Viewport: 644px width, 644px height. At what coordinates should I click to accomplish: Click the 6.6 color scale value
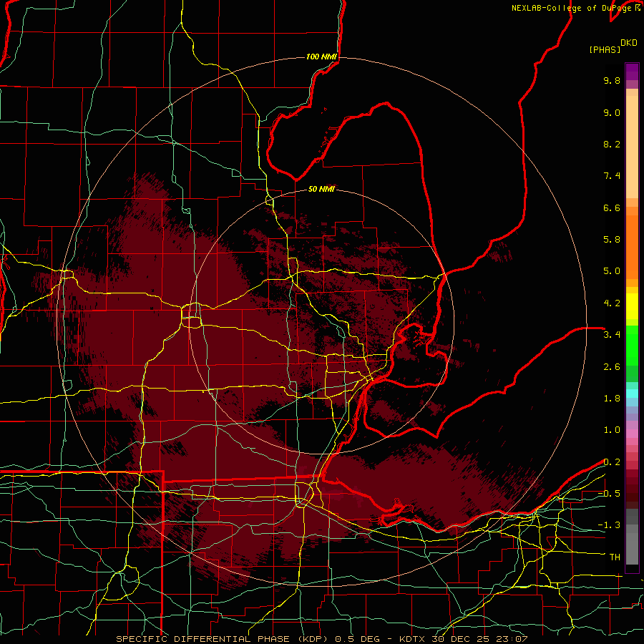(612, 208)
